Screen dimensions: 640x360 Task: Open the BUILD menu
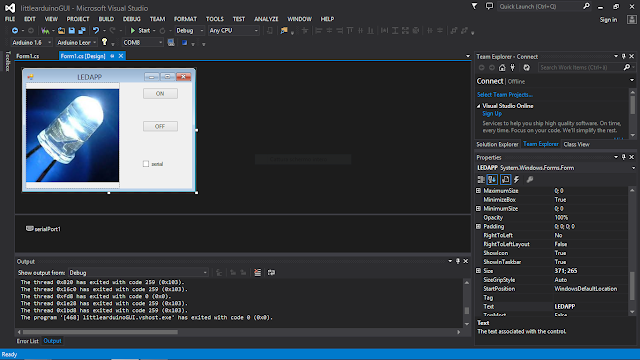point(106,19)
